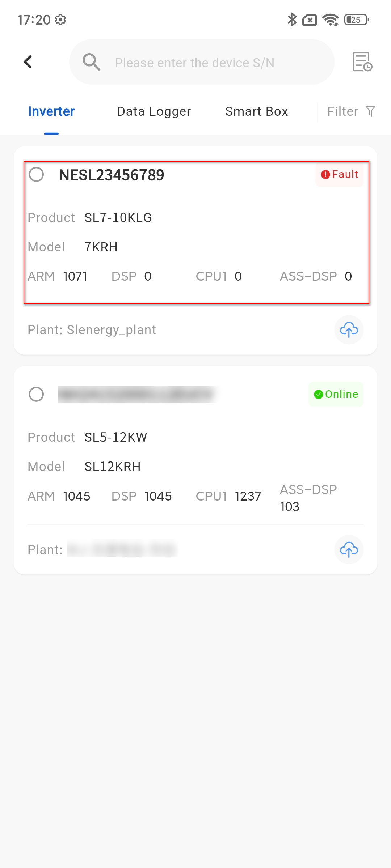
Task: Tap cloud upload icon on SL5-12KW card
Action: click(x=349, y=550)
